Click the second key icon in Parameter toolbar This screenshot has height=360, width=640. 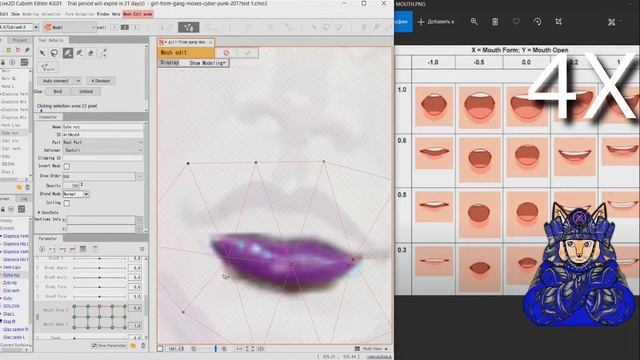click(62, 249)
